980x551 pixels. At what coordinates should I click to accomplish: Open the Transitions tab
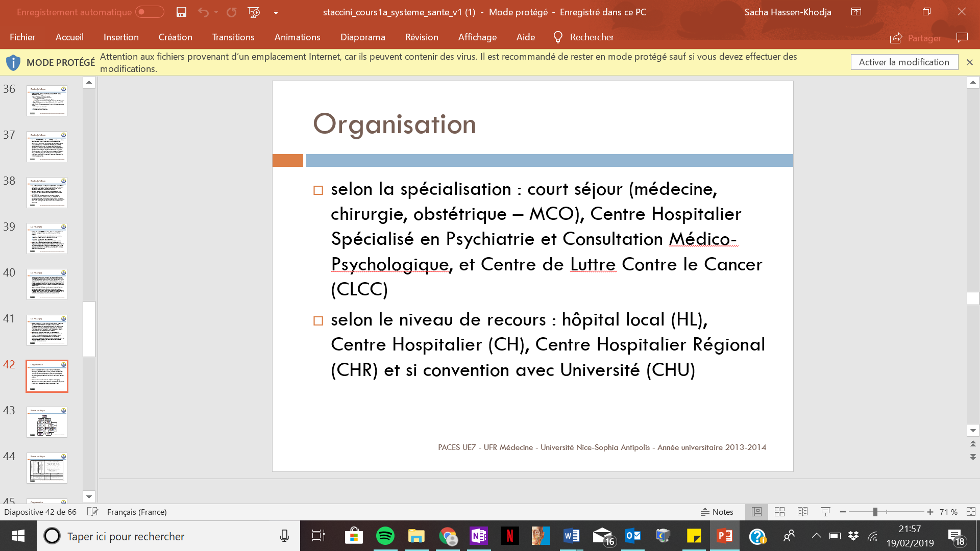point(233,37)
